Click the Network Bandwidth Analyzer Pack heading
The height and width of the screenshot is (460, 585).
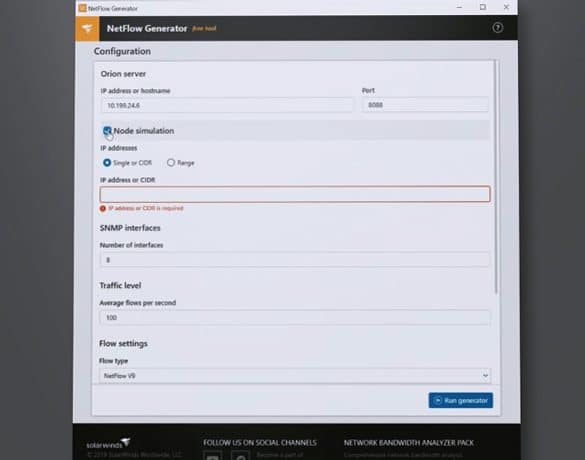click(409, 443)
